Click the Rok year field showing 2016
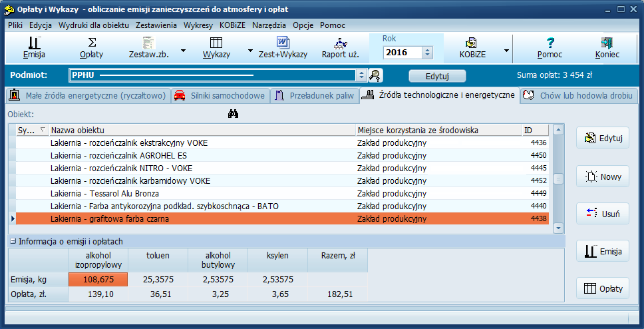Image resolution: width=644 pixels, height=329 pixels. [x=402, y=53]
